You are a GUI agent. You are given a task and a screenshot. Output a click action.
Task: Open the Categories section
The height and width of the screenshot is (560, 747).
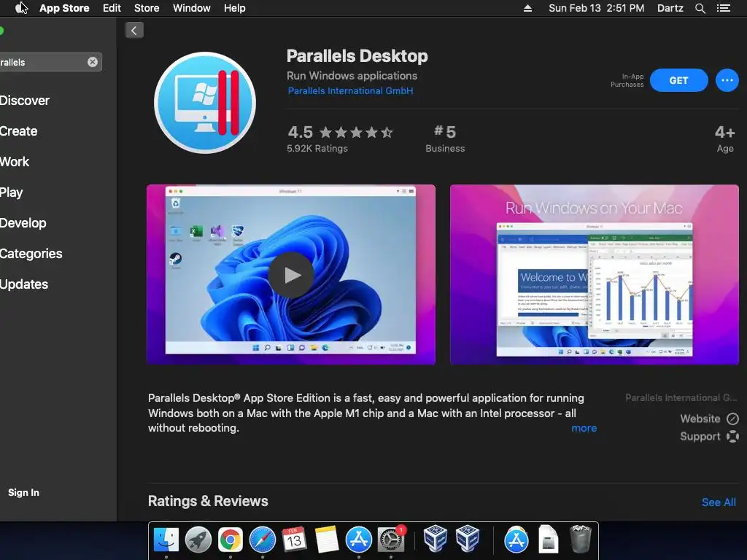(x=31, y=254)
